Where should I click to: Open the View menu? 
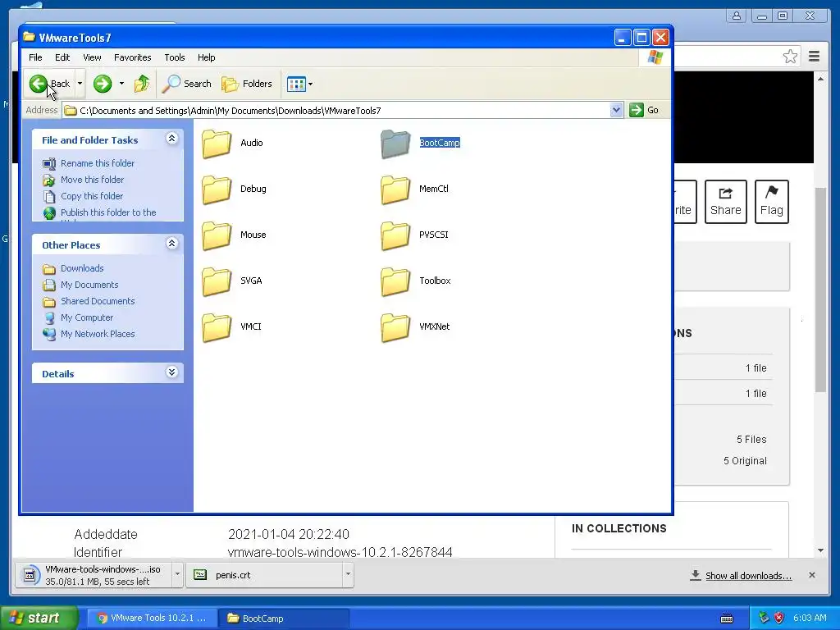click(92, 57)
